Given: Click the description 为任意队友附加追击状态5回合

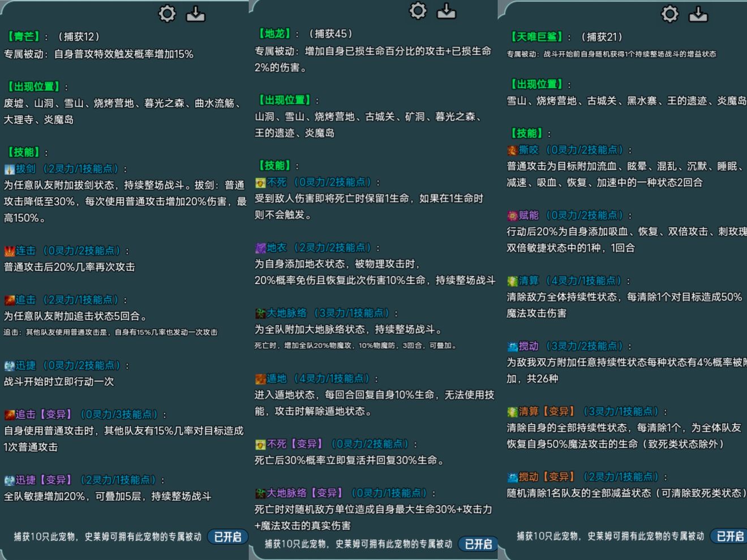Looking at the screenshot, I should [x=76, y=316].
